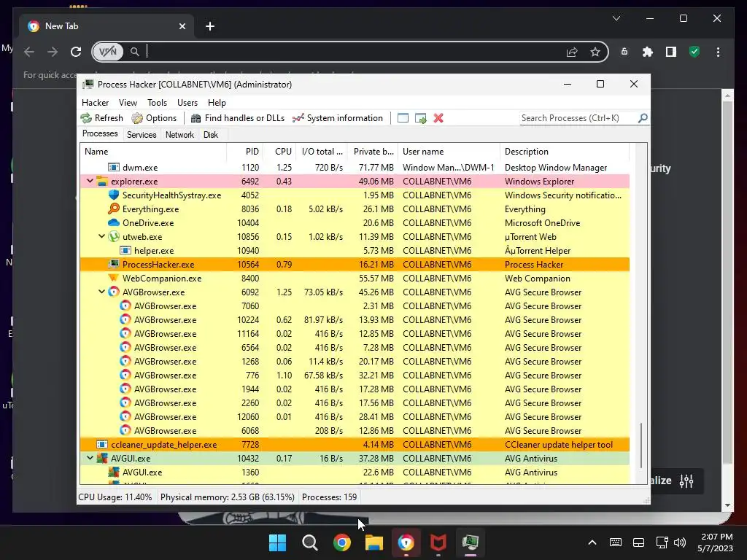The image size is (747, 560).
Task: Select AVGBrowser.exe row with PID 12060
Action: pyautogui.click(x=355, y=416)
